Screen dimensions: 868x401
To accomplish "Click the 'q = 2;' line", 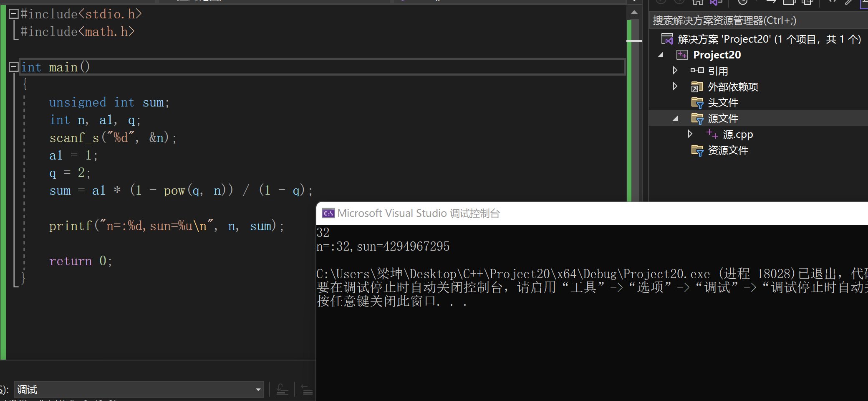I will (70, 173).
